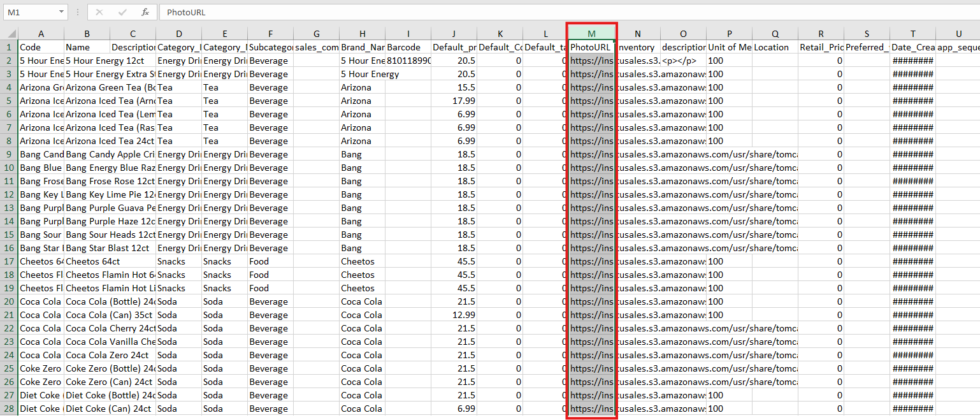This screenshot has height=420, width=980.
Task: Click 'Soda' cell in row 23 column E
Action: pyautogui.click(x=225, y=342)
